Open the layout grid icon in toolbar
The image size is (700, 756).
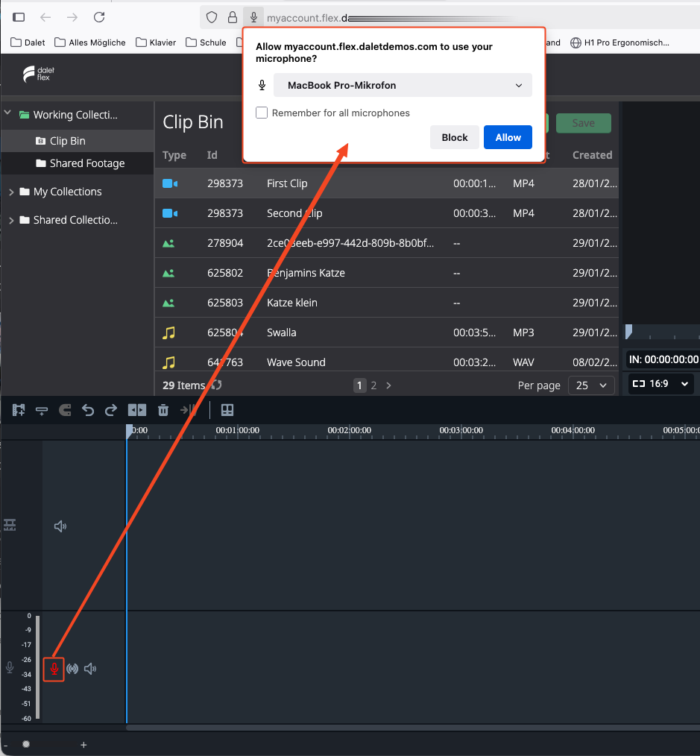(227, 410)
